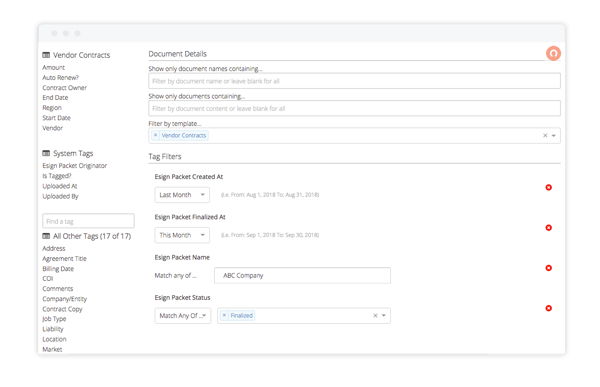Select the Contract Owner tag

[x=65, y=88]
